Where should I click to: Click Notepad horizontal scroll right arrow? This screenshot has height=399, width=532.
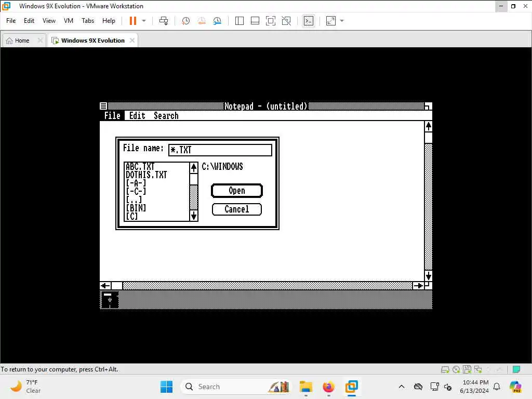pos(418,286)
